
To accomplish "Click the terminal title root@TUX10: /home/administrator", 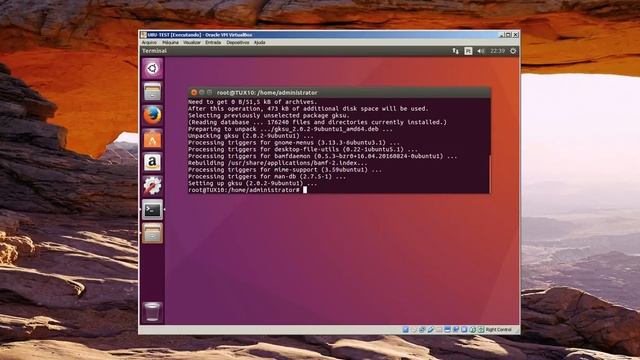I will click(267, 93).
